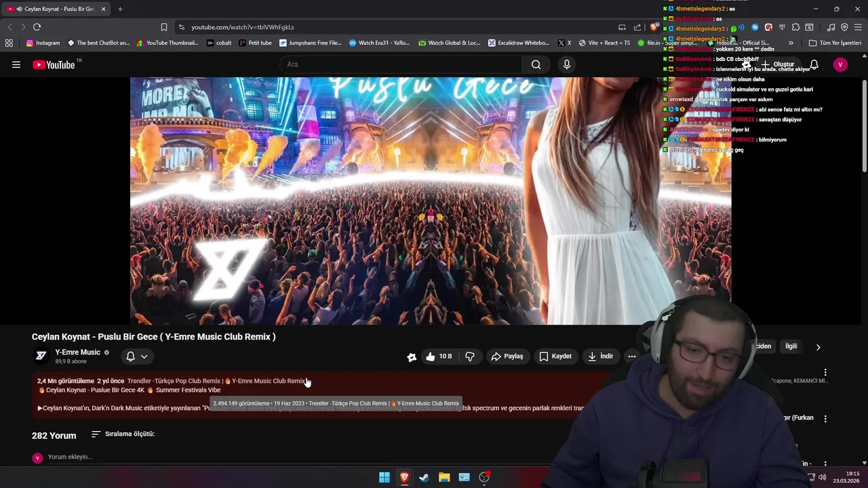
Task: Open the X bookmark
Action: (564, 43)
